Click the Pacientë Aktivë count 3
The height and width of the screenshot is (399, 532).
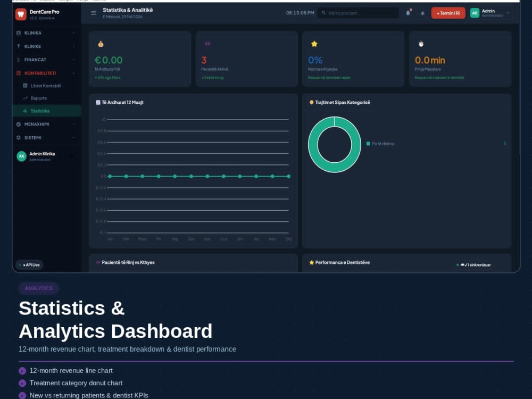click(204, 60)
